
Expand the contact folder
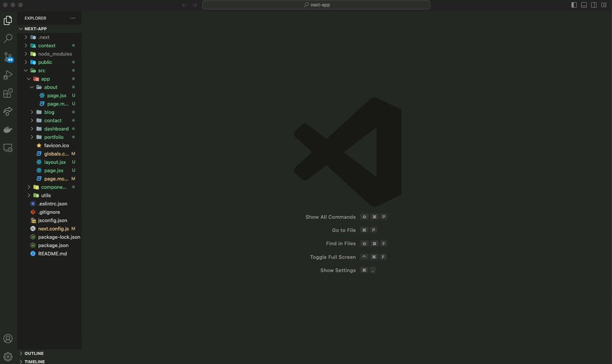[x=49, y=120]
